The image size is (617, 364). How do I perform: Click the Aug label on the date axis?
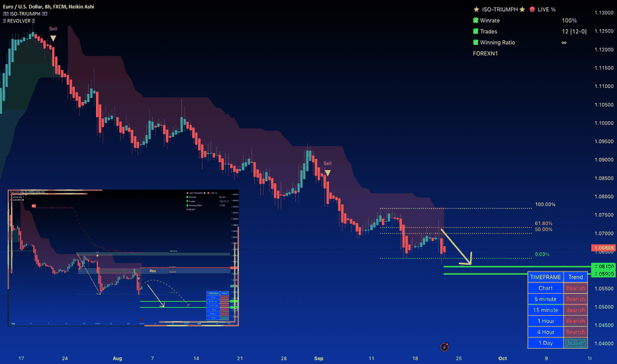pos(117,359)
